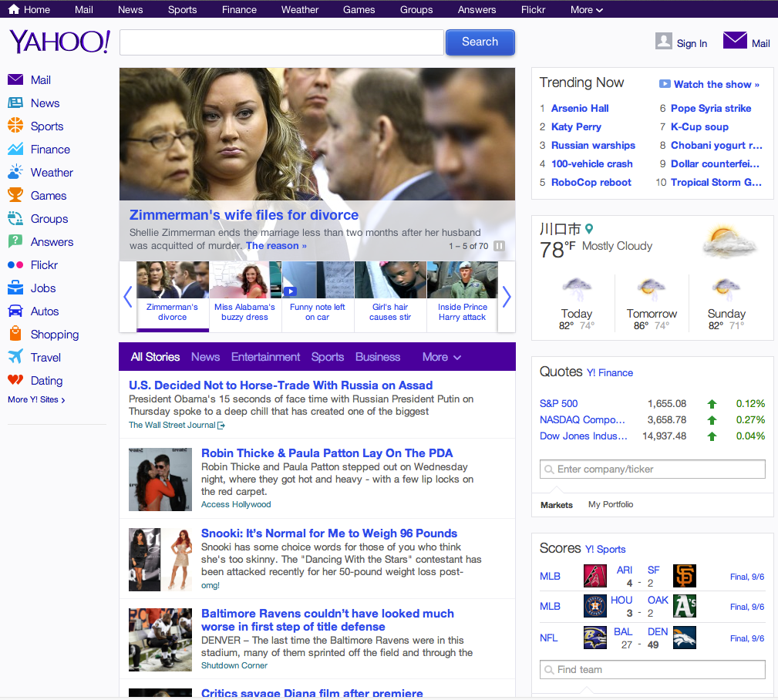Click the Games trophy icon in sidebar

(15, 194)
